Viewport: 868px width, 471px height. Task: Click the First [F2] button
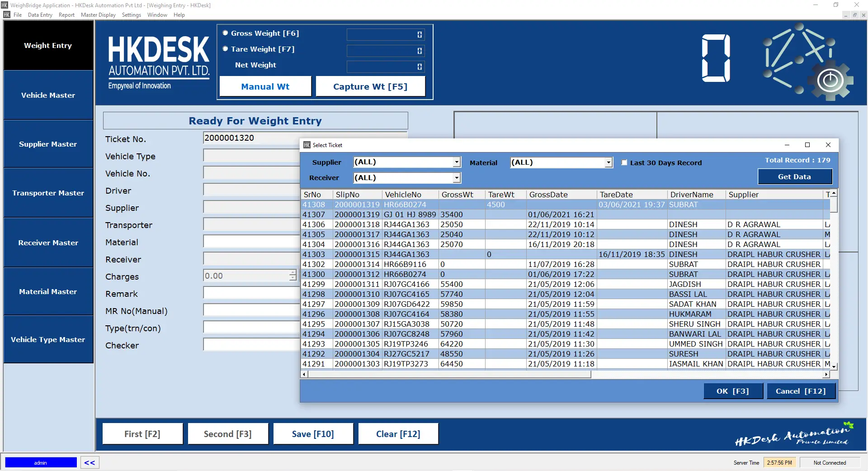(142, 434)
